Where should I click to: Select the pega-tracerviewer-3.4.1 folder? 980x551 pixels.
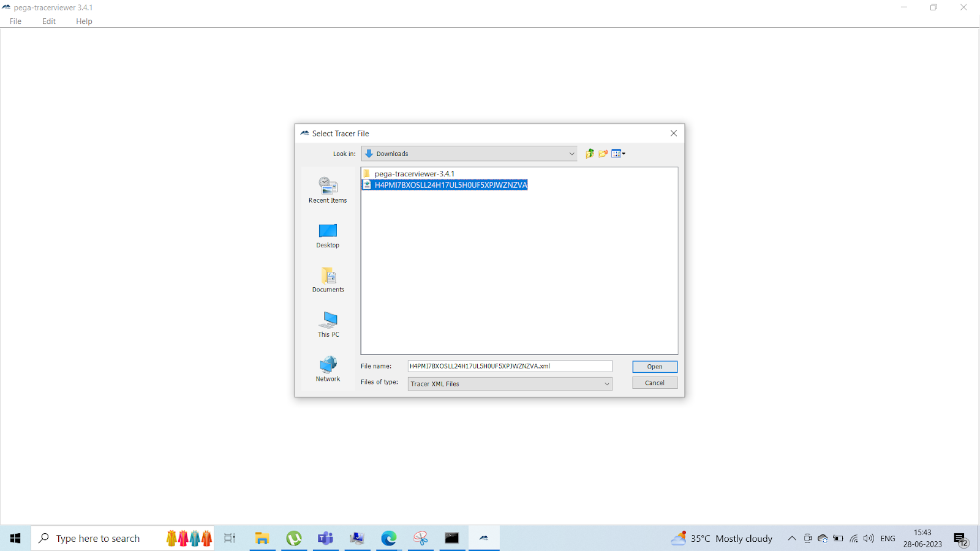[x=409, y=174]
